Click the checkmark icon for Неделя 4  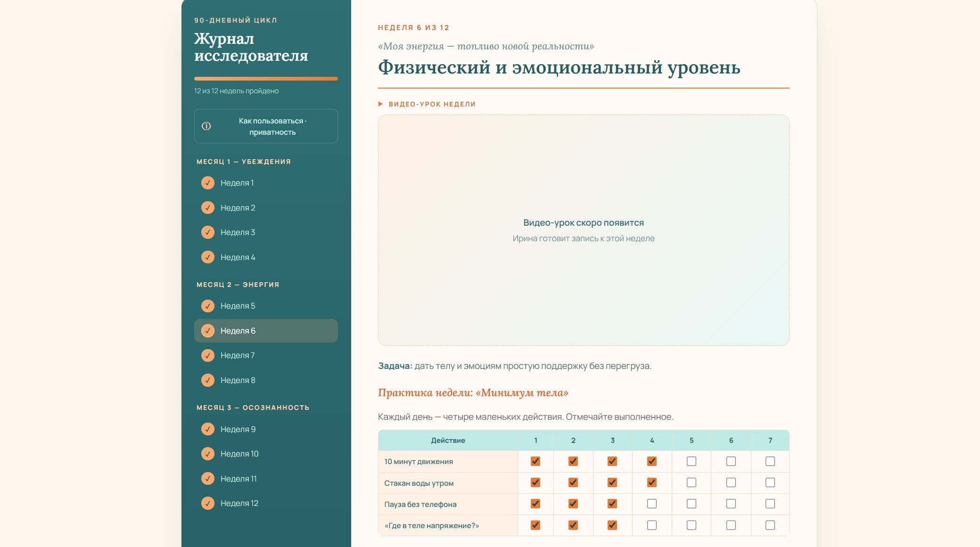208,257
